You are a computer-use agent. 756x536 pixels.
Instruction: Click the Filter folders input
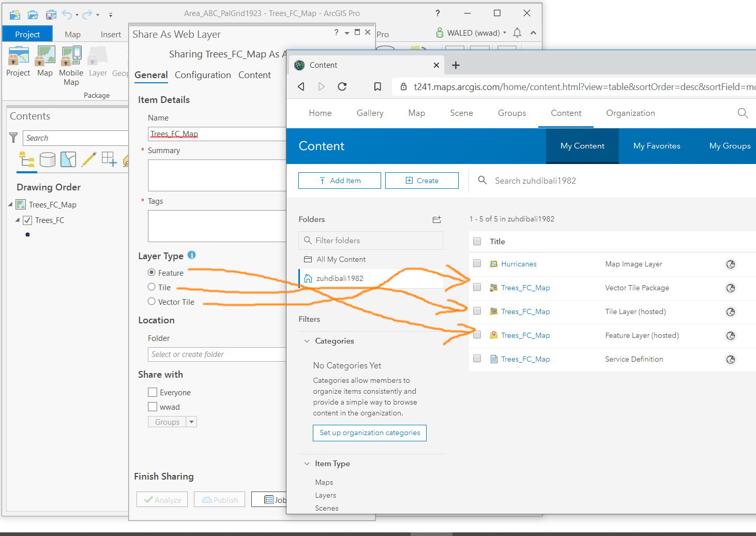[x=371, y=241]
